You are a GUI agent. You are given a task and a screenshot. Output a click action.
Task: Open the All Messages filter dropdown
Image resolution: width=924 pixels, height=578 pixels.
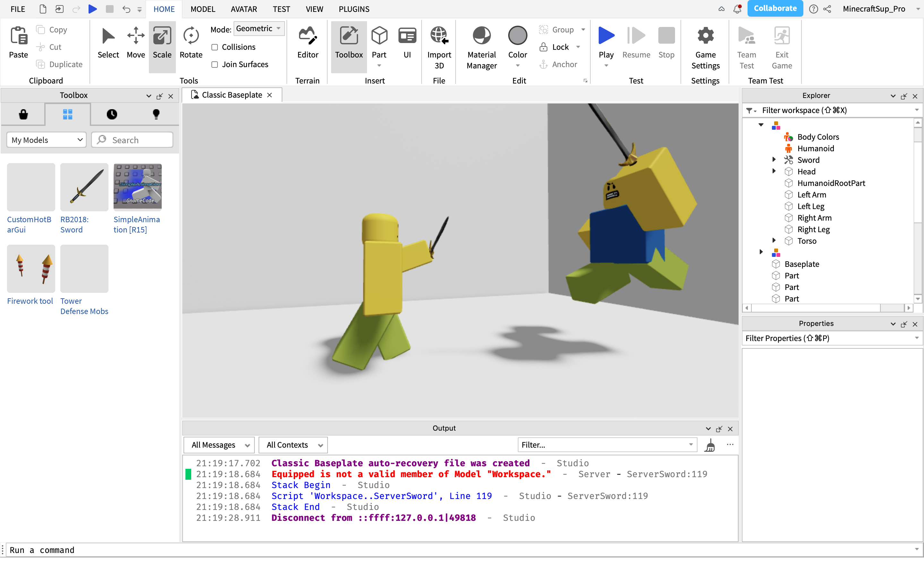tap(219, 445)
